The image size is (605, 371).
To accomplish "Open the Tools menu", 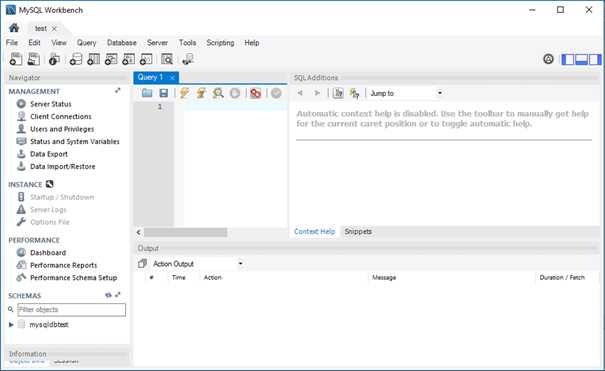I will tap(187, 43).
